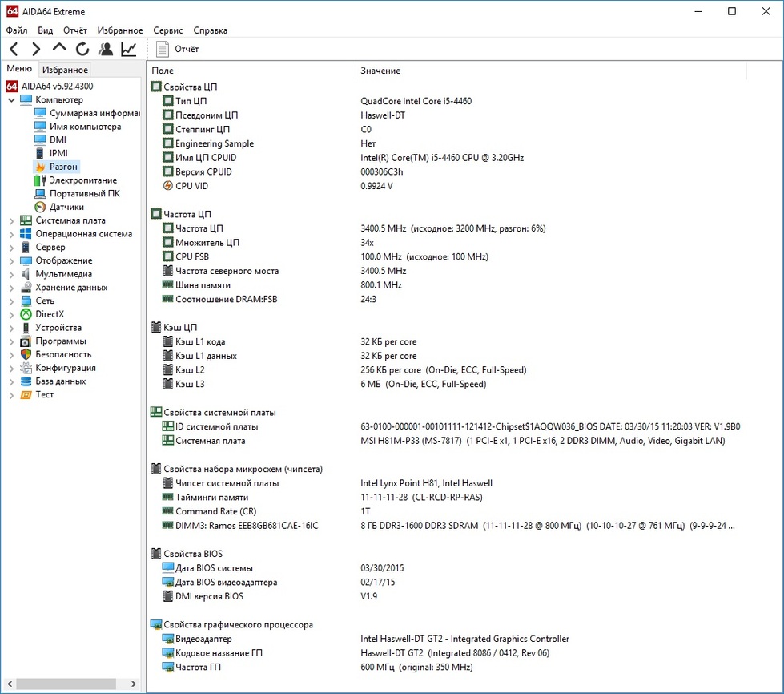
Task: Click the Разгон flame icon
Action: (40, 167)
